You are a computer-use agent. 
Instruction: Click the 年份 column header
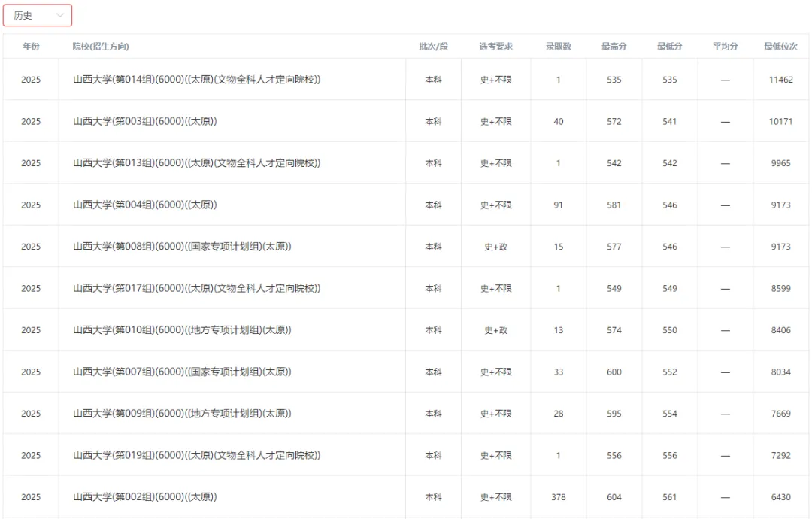(31, 47)
